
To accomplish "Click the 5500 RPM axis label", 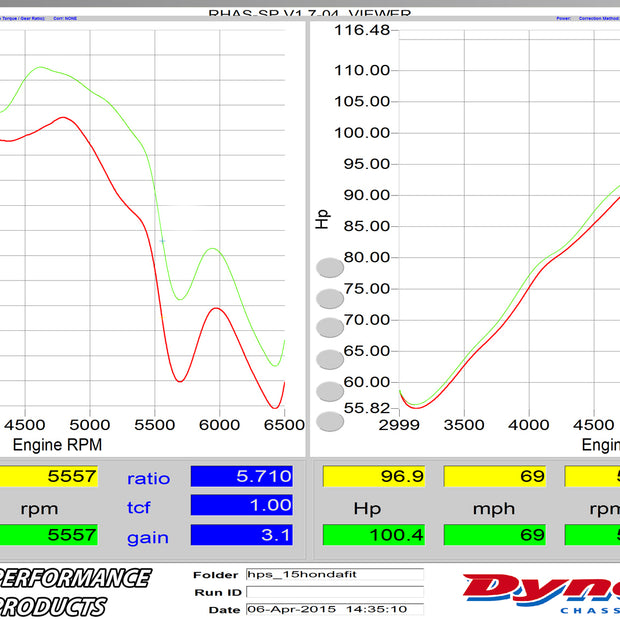I will 155,425.
